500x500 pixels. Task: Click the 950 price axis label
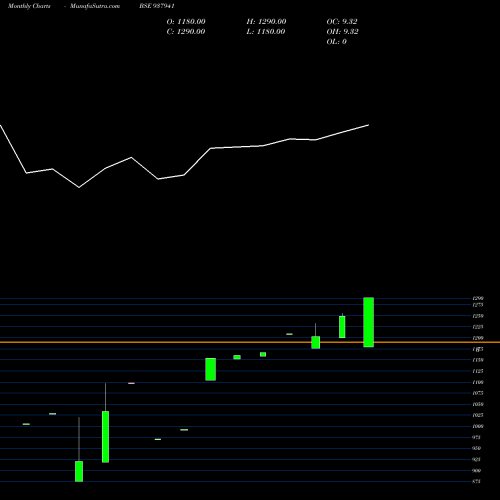pyautogui.click(x=477, y=448)
